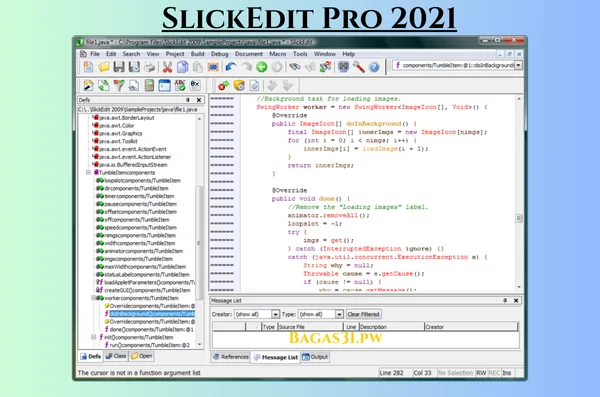This screenshot has height=397, width=600.
Task: Open the Macro menu
Action: (x=278, y=54)
